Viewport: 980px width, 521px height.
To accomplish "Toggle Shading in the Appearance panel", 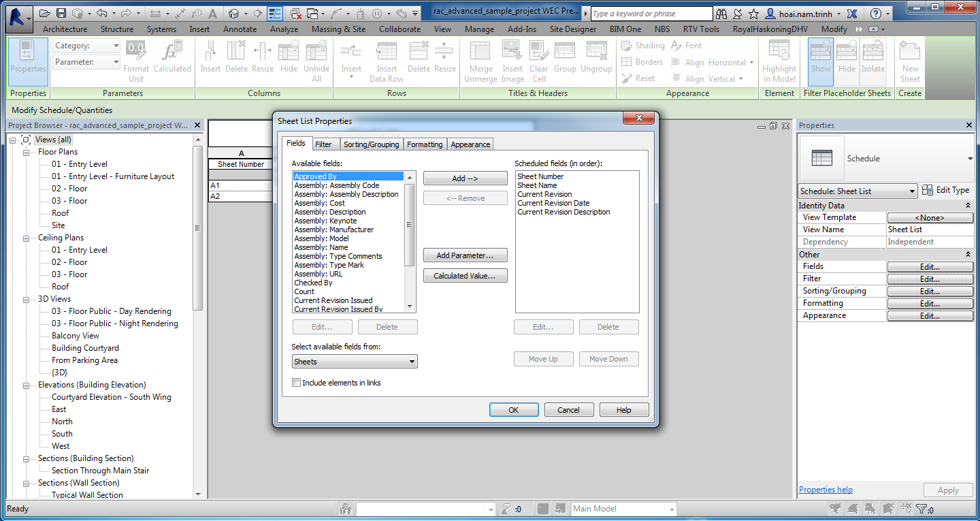I will coord(642,46).
